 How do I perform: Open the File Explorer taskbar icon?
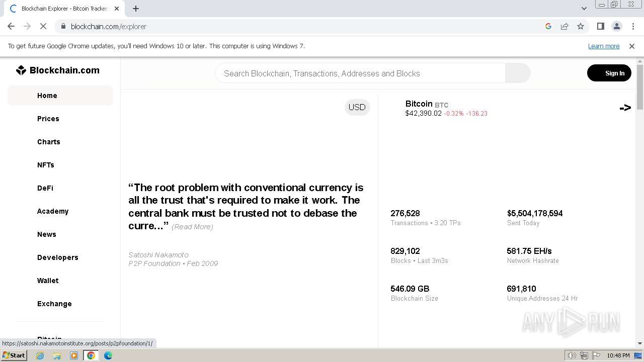pos(57,355)
